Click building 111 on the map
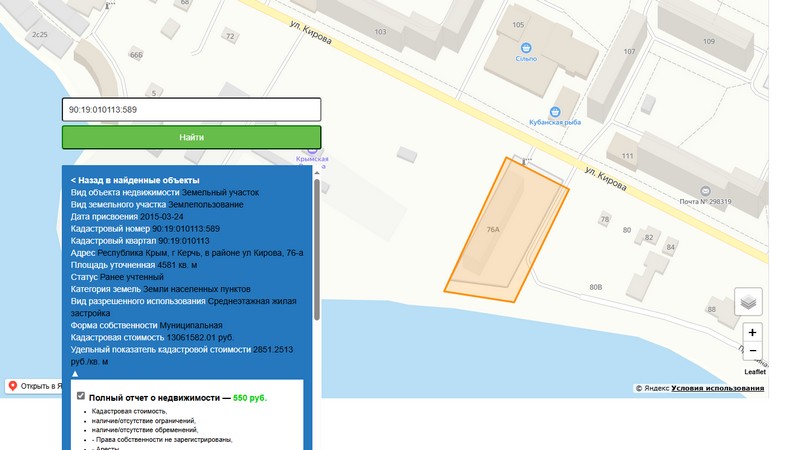Viewport: 800px width, 450px height. pyautogui.click(x=628, y=157)
